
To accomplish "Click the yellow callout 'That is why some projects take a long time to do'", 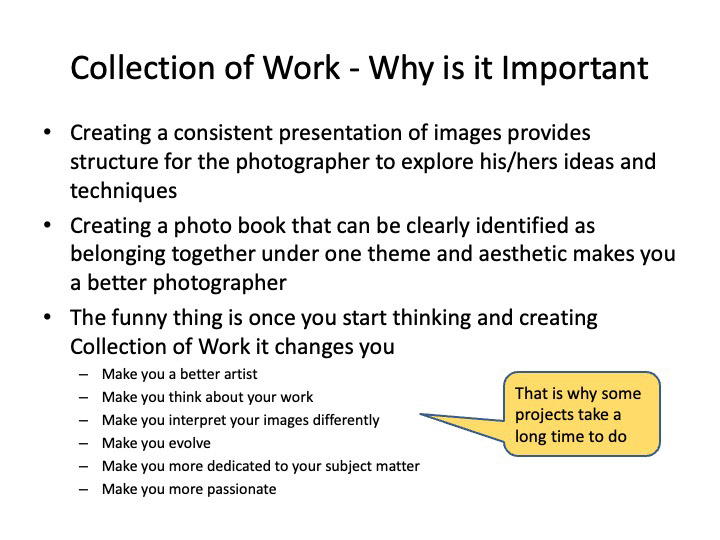I will pos(581,414).
